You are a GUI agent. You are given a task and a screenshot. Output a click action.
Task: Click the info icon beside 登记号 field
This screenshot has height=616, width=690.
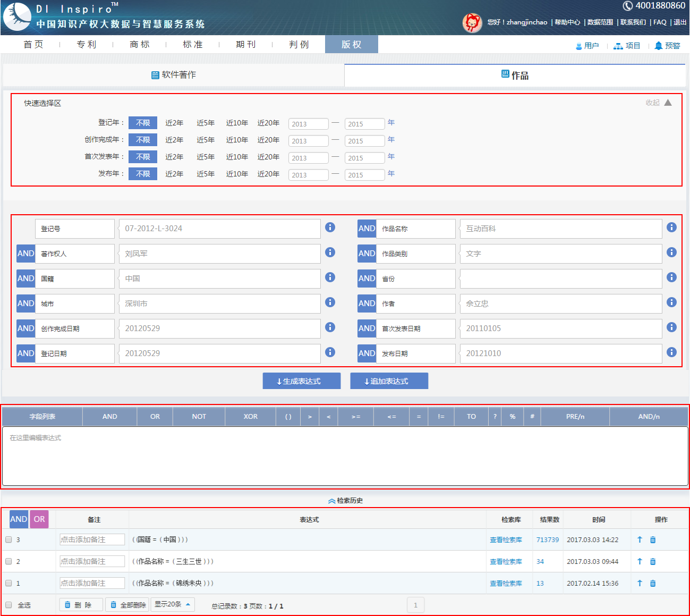click(x=330, y=227)
